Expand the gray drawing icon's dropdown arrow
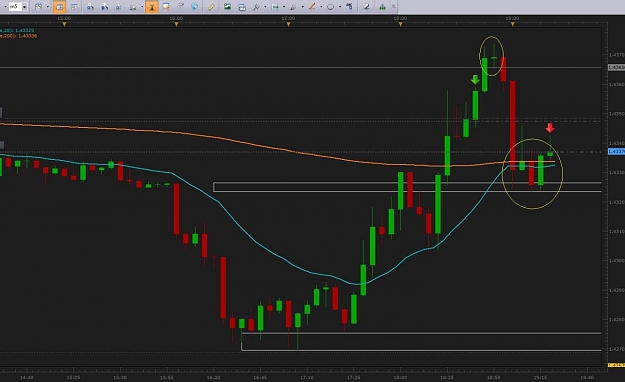This screenshot has width=625, height=382. pos(303,7)
